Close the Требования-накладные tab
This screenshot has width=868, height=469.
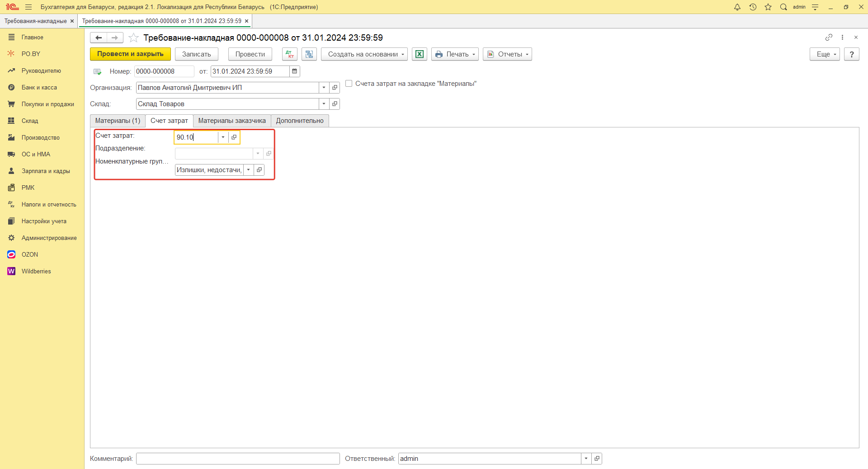point(72,21)
